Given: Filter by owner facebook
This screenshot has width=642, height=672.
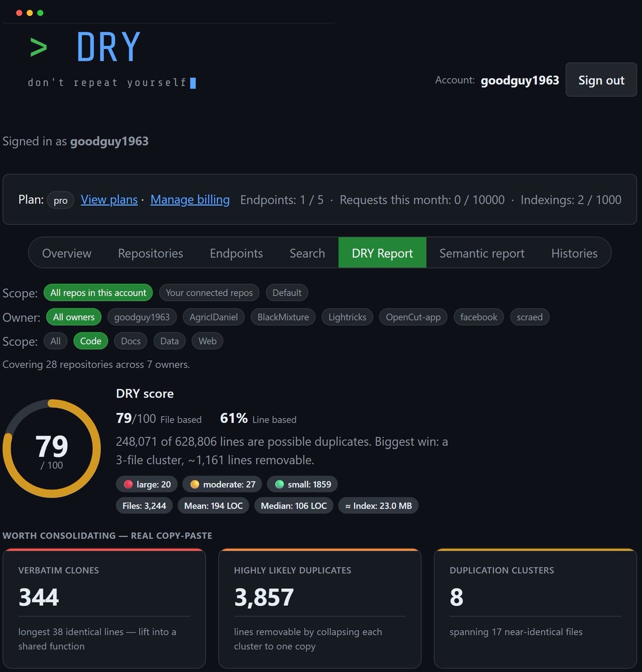Looking at the screenshot, I should coord(479,317).
